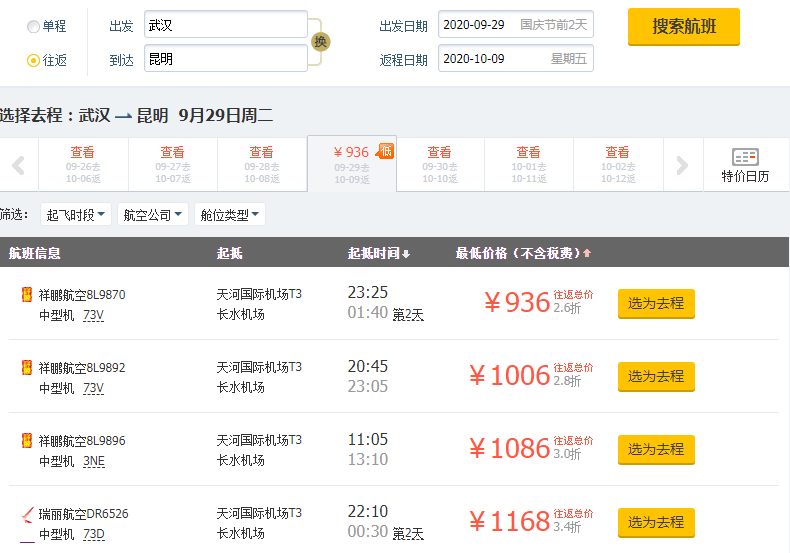The width and height of the screenshot is (790, 553).
Task: Click the previous dates left arrow
Action: [18, 165]
